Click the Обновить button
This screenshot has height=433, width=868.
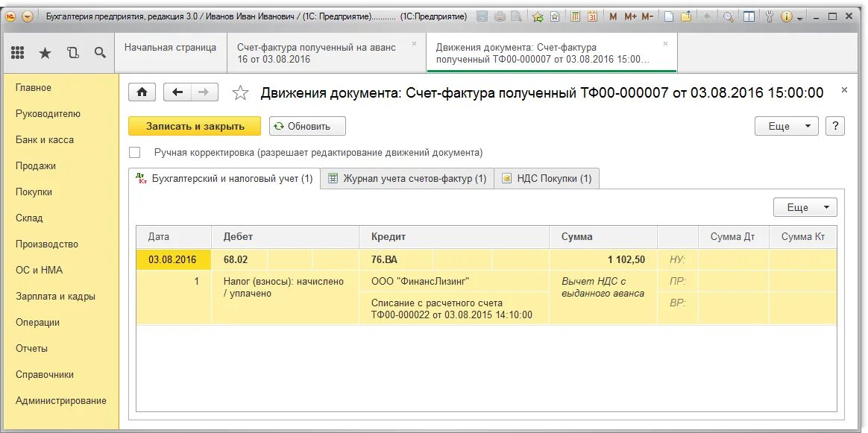point(307,126)
